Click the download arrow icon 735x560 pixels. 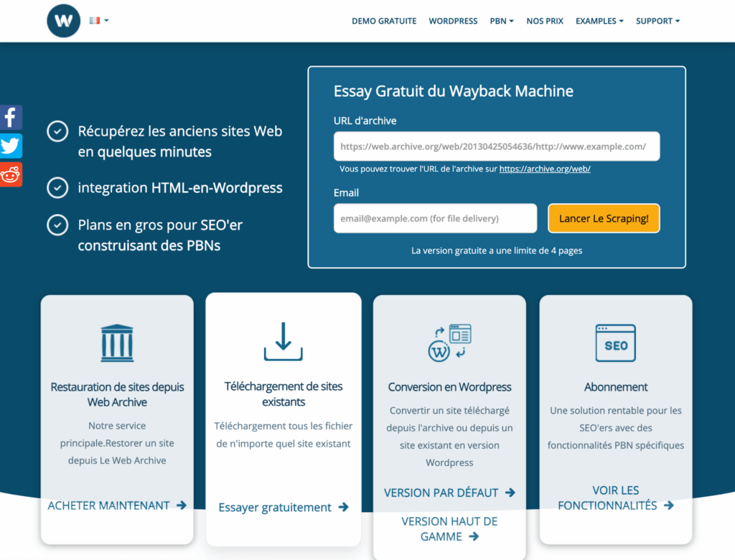point(283,342)
